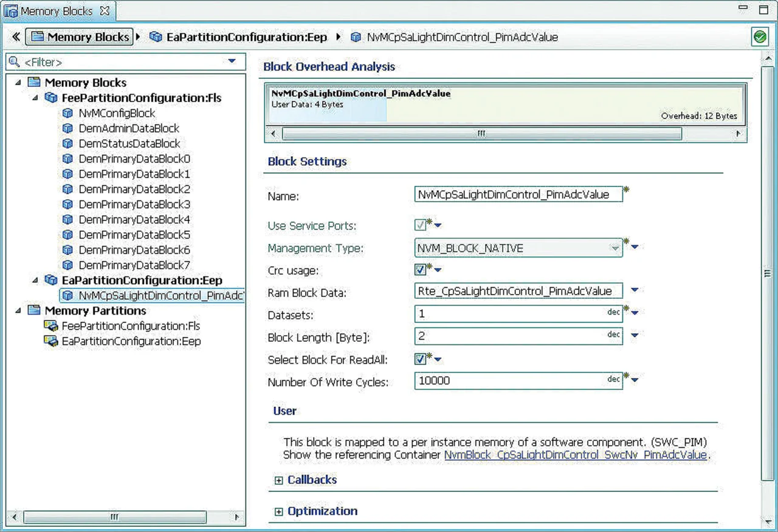Toggle the Use Service Ports checkbox
Screen dimensions: 778x532
click(x=420, y=225)
